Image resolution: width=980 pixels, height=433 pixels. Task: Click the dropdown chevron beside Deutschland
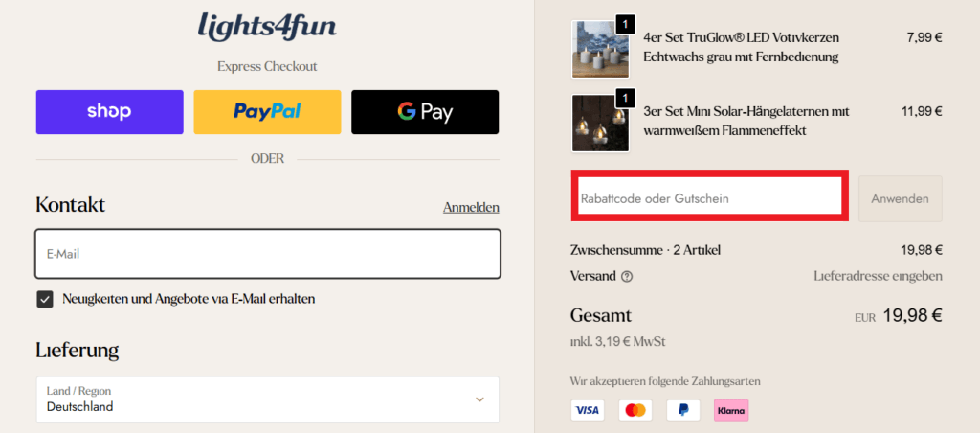coord(479,399)
